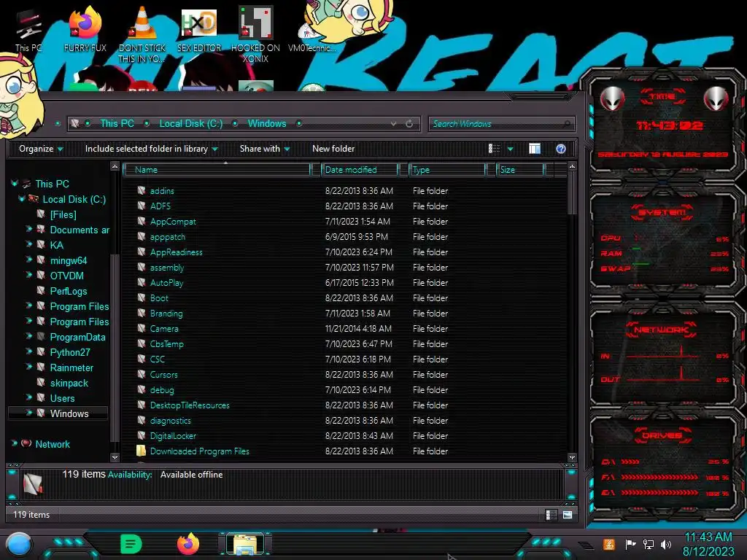Open the HxD SEX EDITOR desktop shortcut
Viewport: 747px width, 560px height.
tap(199, 29)
